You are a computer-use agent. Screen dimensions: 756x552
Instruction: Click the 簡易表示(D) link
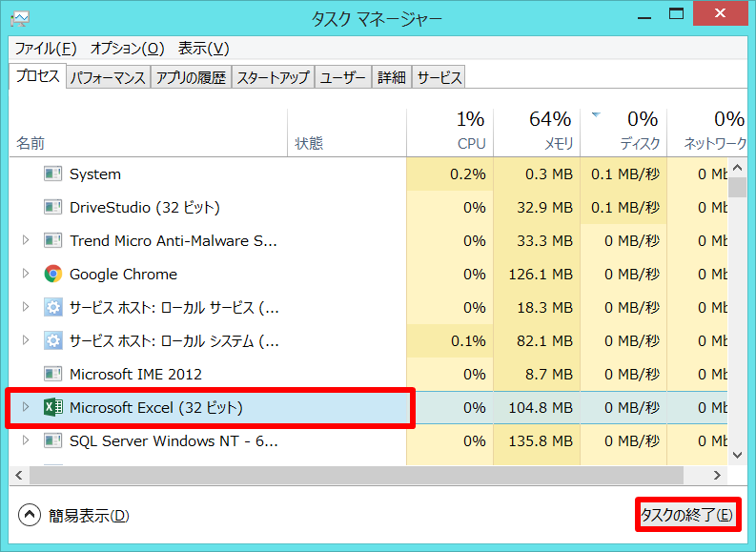(90, 516)
